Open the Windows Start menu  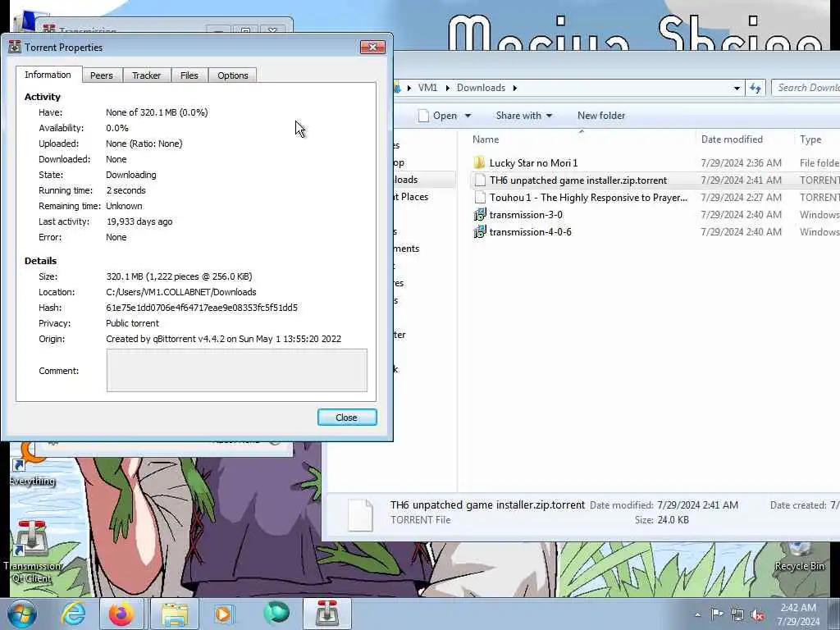(x=21, y=614)
